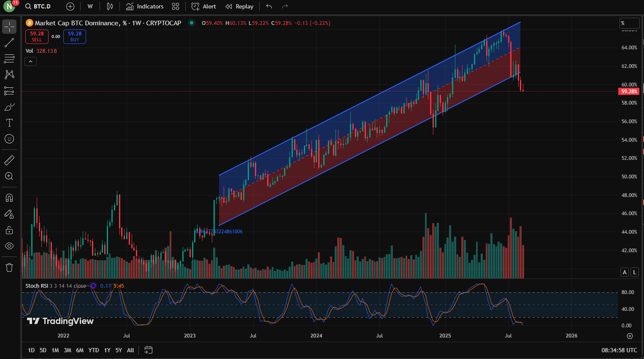
Task: Open the indicator templates grid
Action: (x=176, y=6)
